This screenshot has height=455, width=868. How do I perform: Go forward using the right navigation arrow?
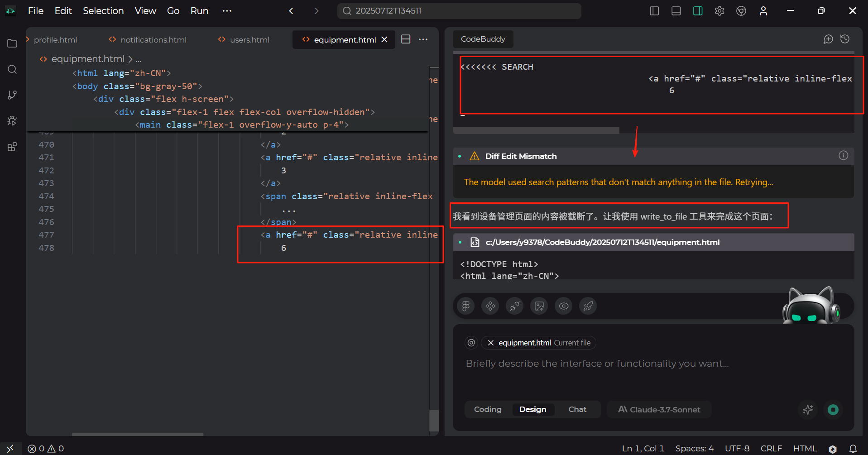(x=317, y=11)
